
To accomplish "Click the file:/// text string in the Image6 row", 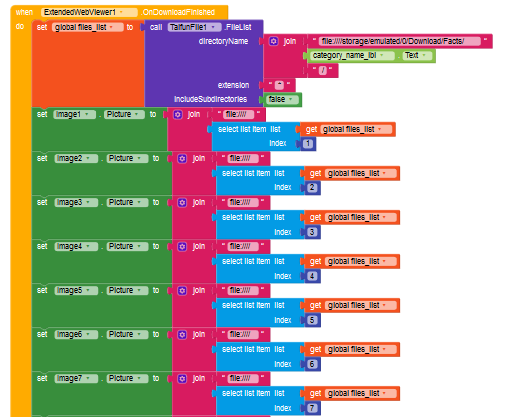I will click(243, 335).
